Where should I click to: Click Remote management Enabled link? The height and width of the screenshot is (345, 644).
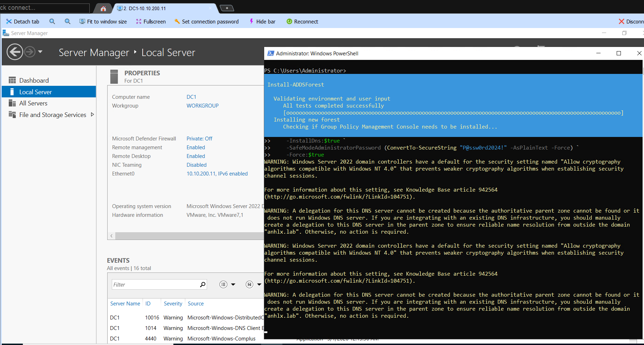click(x=196, y=147)
